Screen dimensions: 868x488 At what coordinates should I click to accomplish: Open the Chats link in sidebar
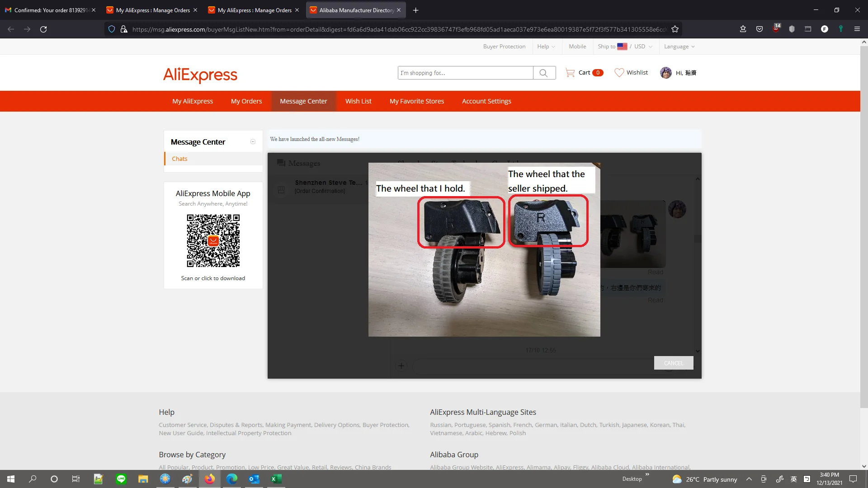pyautogui.click(x=179, y=159)
